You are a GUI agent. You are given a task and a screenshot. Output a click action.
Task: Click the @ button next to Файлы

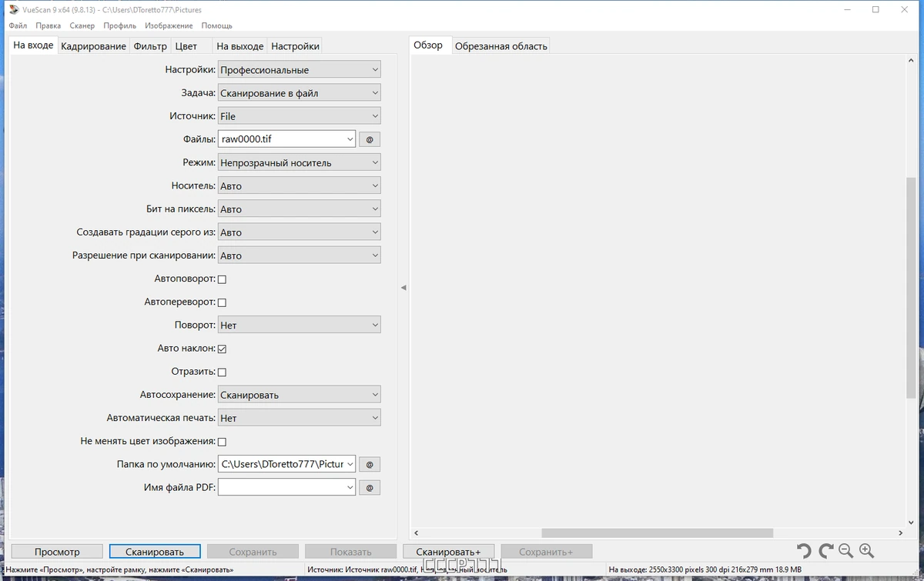click(x=370, y=139)
